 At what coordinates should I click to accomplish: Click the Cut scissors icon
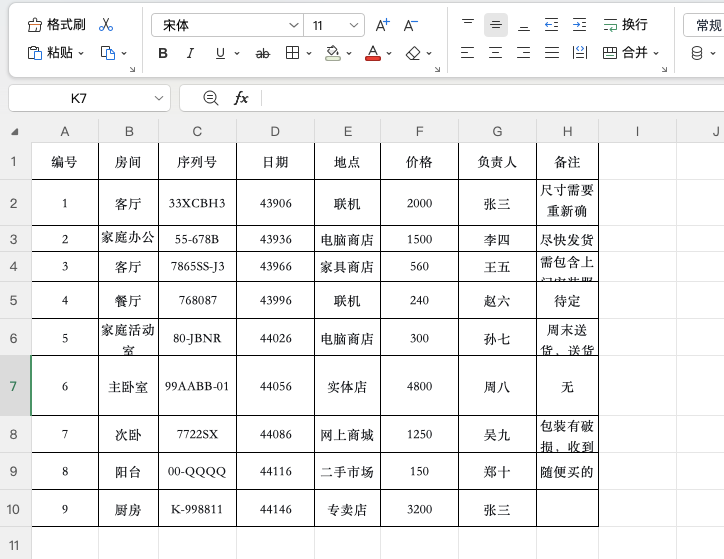click(106, 25)
